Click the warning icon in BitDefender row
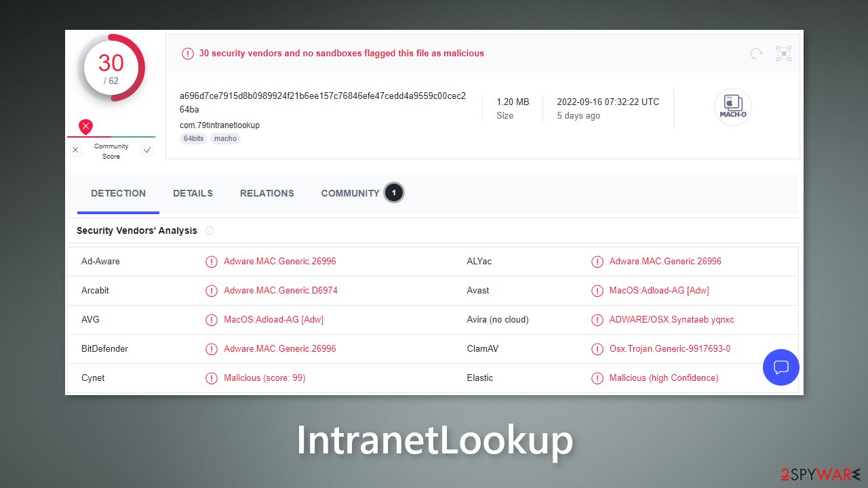 (x=212, y=349)
